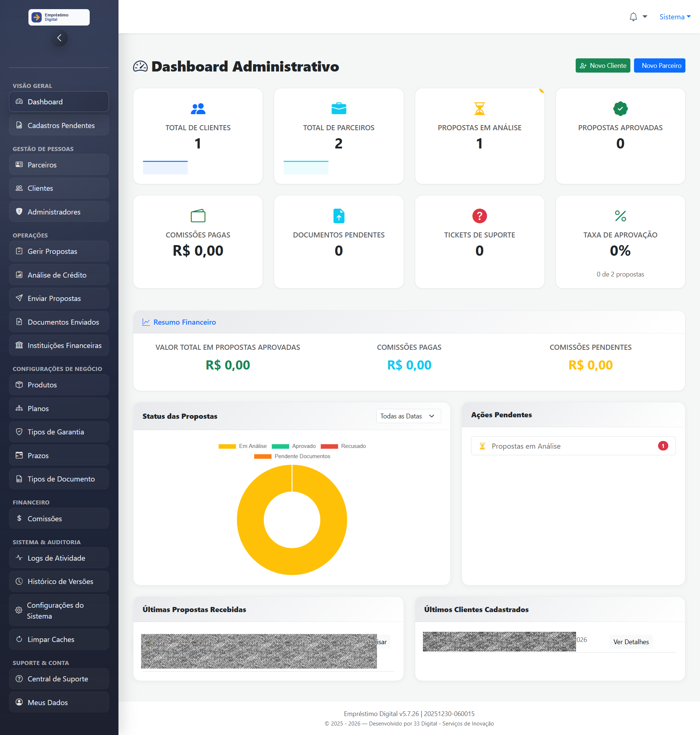Click the red badge count on Propostas em Análise
Screen dimensions: 700x735
click(663, 446)
